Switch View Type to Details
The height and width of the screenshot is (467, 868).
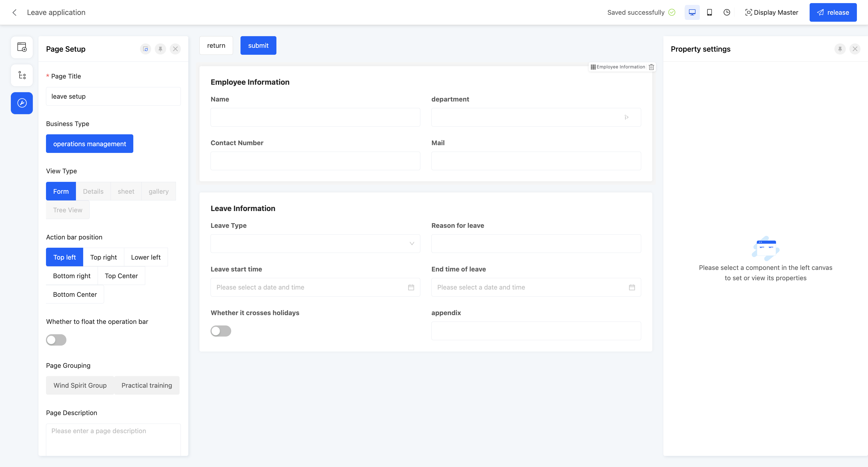coord(93,191)
